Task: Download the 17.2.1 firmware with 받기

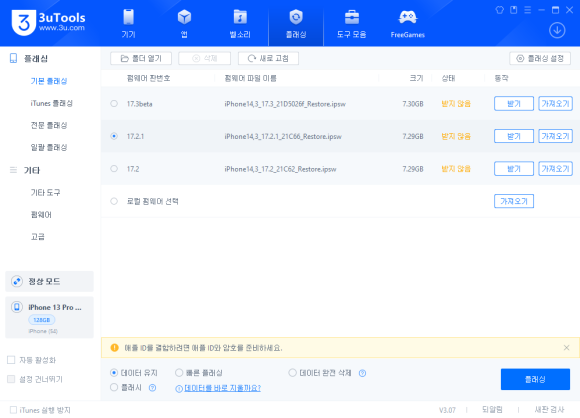Action: [514, 136]
